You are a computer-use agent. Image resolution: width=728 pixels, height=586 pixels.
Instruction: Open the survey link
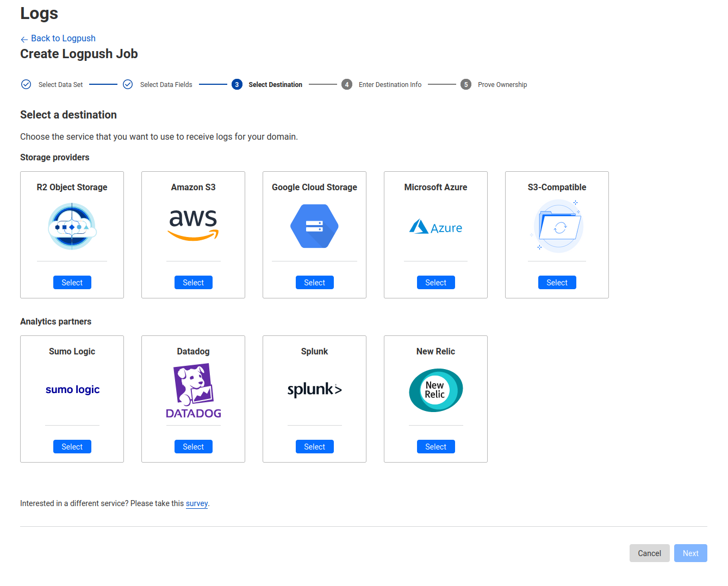197,503
